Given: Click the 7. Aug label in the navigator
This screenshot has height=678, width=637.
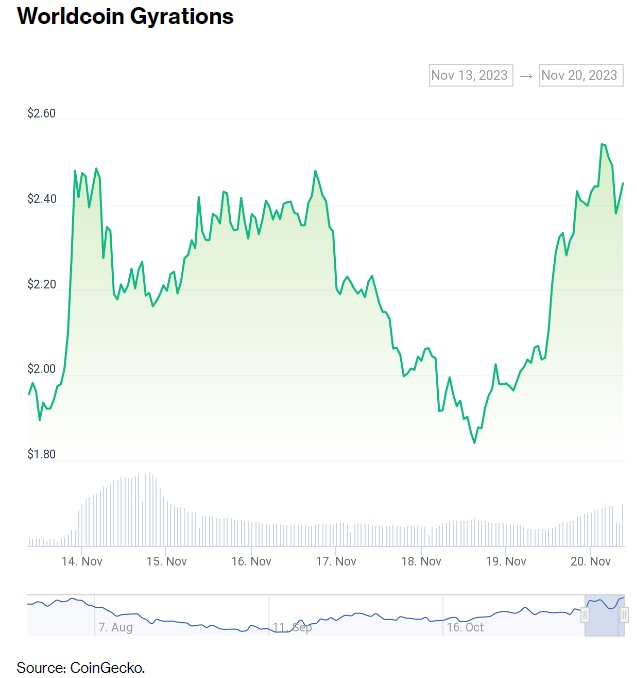Looking at the screenshot, I should point(115,627).
